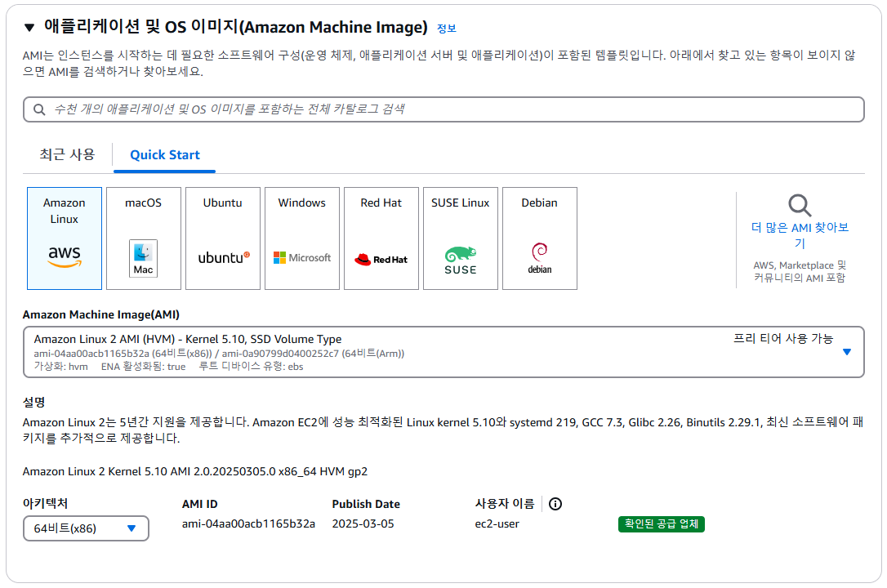Click the Amazon Linux 2 Kernel 5.10 AMI version text
This screenshot has width=887, height=588.
195,471
